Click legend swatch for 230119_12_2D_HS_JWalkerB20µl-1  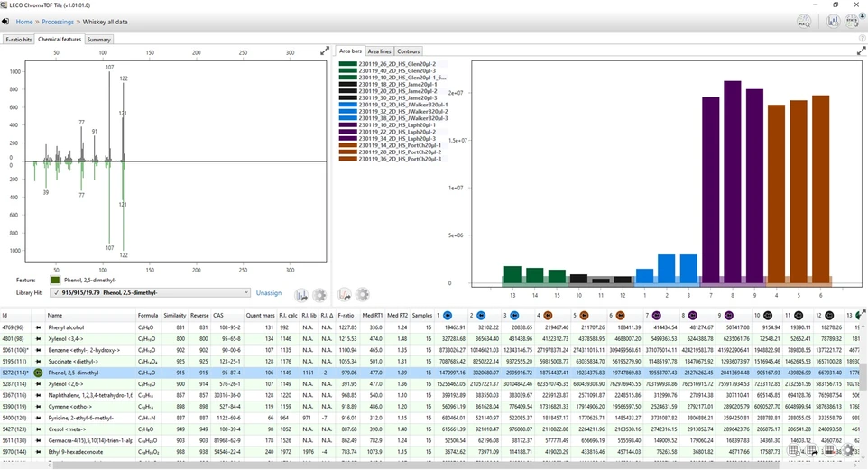click(x=347, y=105)
